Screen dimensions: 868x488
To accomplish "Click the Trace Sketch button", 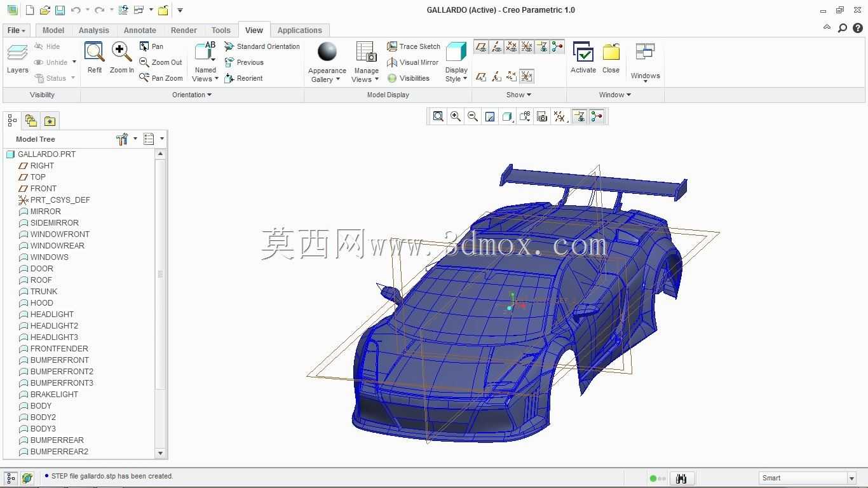I will pyautogui.click(x=414, y=46).
